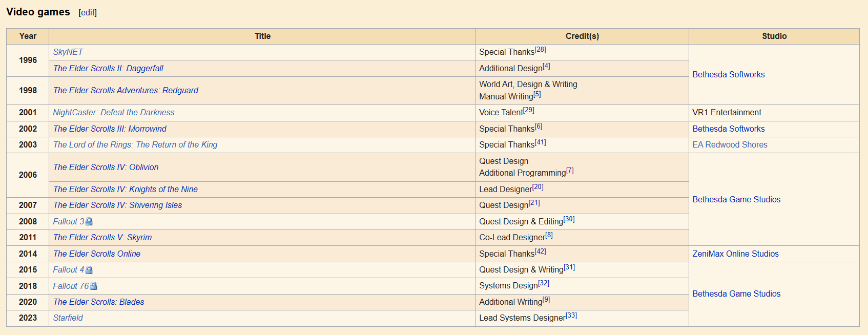
Task: Click citation [33] after Lead Systems Designer
Action: [x=571, y=316]
